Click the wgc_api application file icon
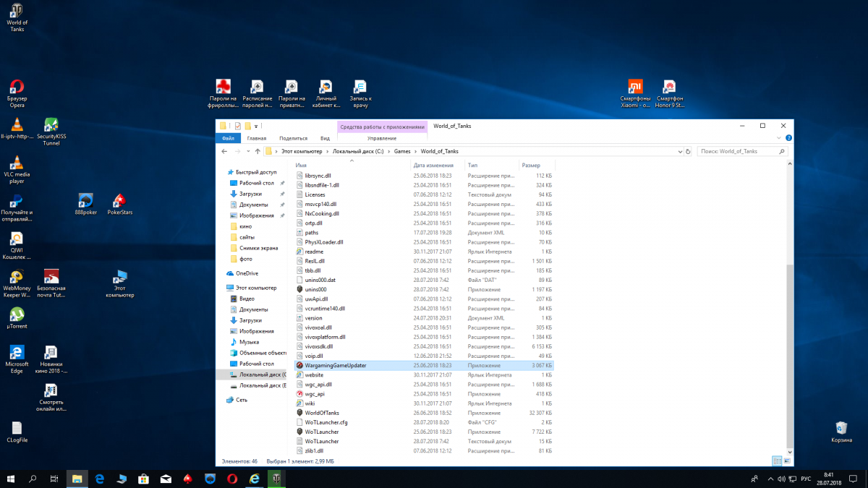The image size is (868, 488). [300, 394]
